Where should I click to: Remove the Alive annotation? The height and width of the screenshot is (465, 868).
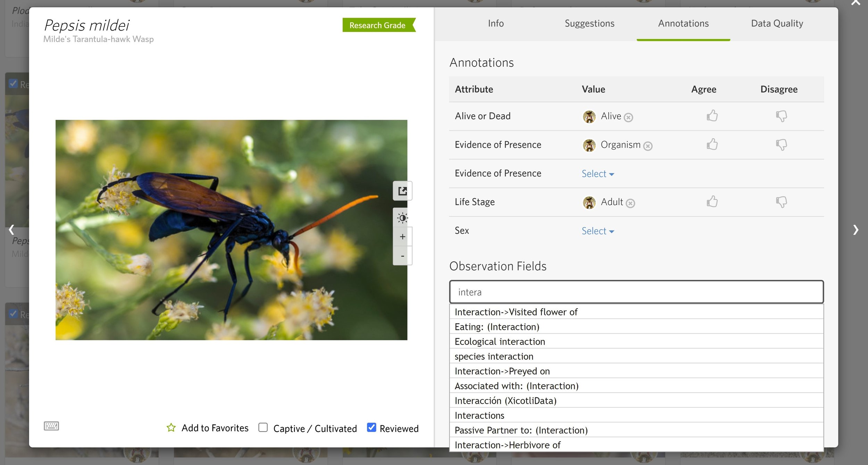pos(628,117)
